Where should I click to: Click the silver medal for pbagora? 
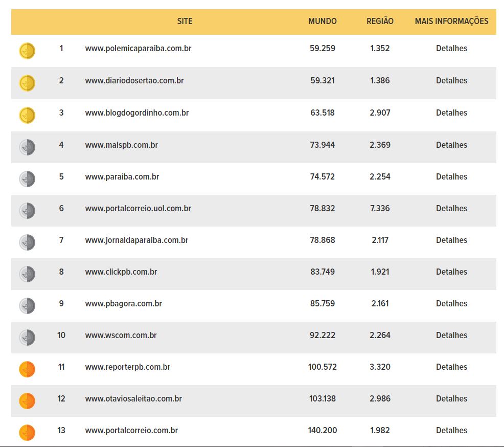pyautogui.click(x=27, y=306)
